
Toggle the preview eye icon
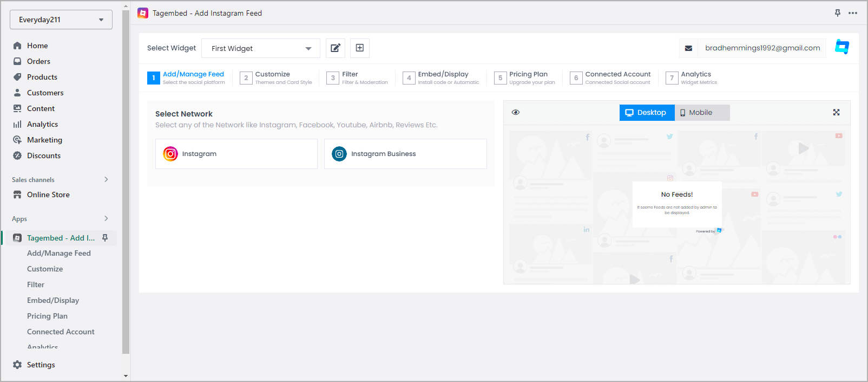pyautogui.click(x=516, y=112)
